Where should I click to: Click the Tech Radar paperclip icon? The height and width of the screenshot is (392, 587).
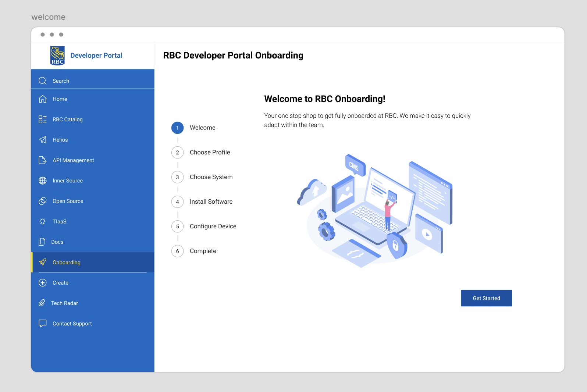point(42,303)
